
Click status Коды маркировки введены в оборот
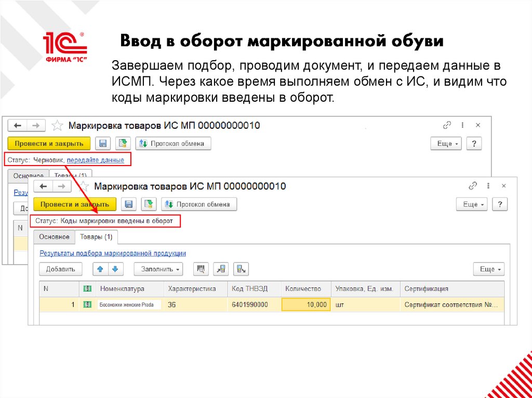pos(117,221)
